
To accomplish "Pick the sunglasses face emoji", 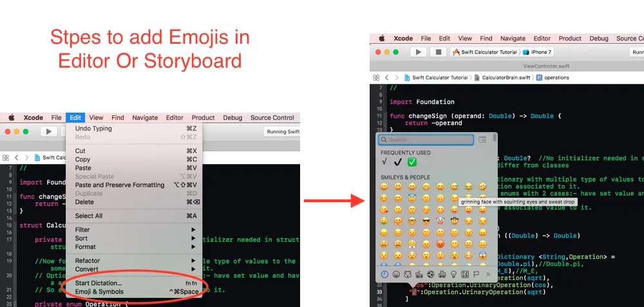I will pyautogui.click(x=426, y=221).
